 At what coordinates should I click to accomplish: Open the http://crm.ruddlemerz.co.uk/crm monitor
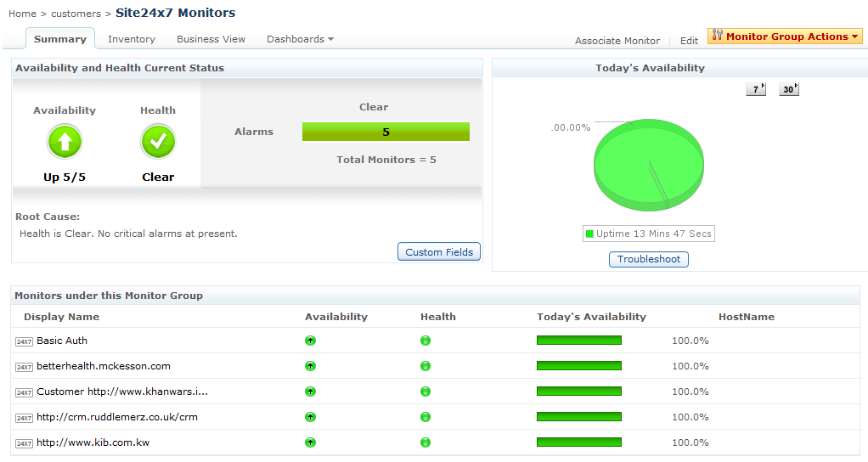pos(117,417)
